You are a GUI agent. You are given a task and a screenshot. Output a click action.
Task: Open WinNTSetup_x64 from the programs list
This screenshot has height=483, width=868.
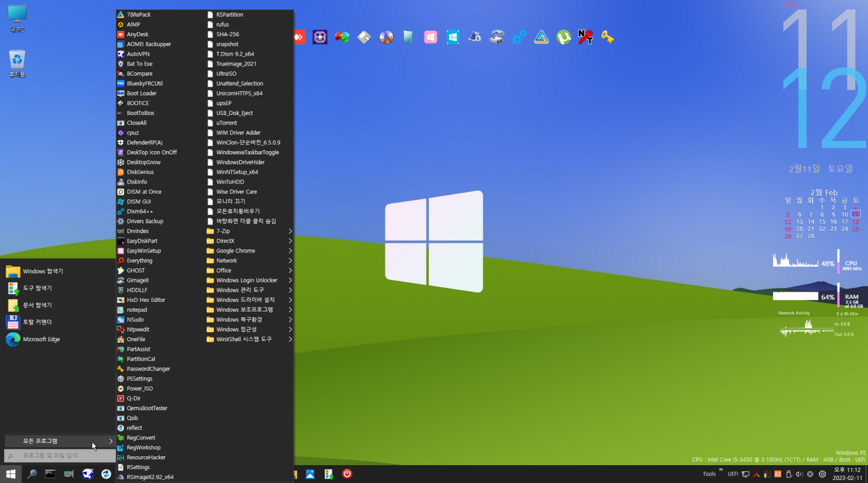point(250,172)
